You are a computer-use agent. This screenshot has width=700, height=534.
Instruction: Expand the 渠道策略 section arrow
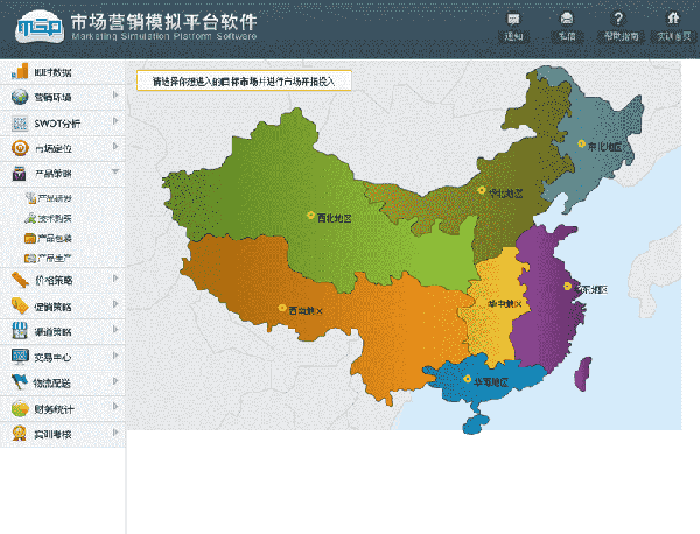pos(116,330)
